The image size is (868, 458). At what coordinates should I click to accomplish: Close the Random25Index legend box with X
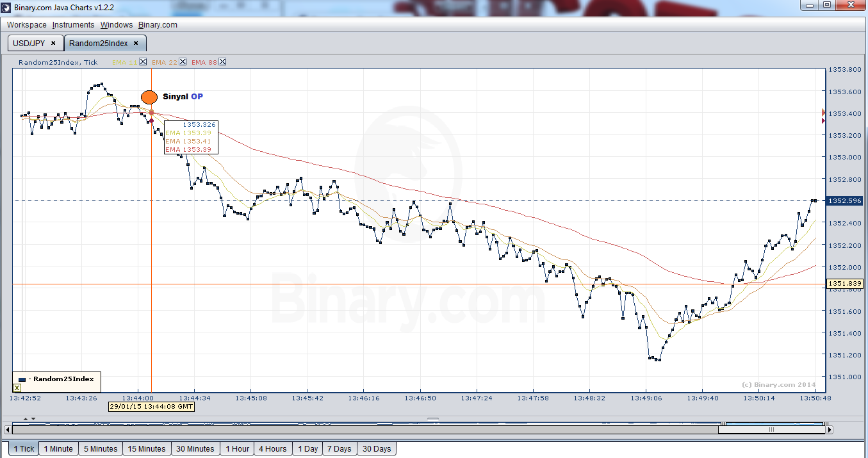tap(17, 388)
